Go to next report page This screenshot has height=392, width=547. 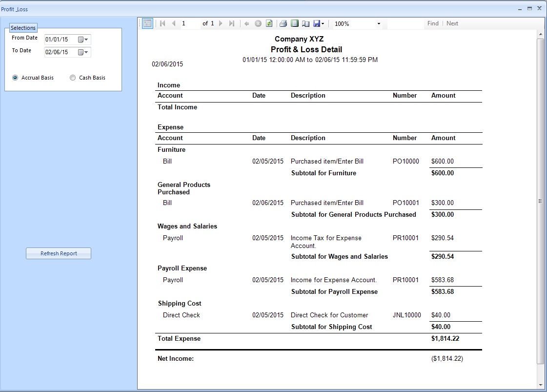click(221, 23)
